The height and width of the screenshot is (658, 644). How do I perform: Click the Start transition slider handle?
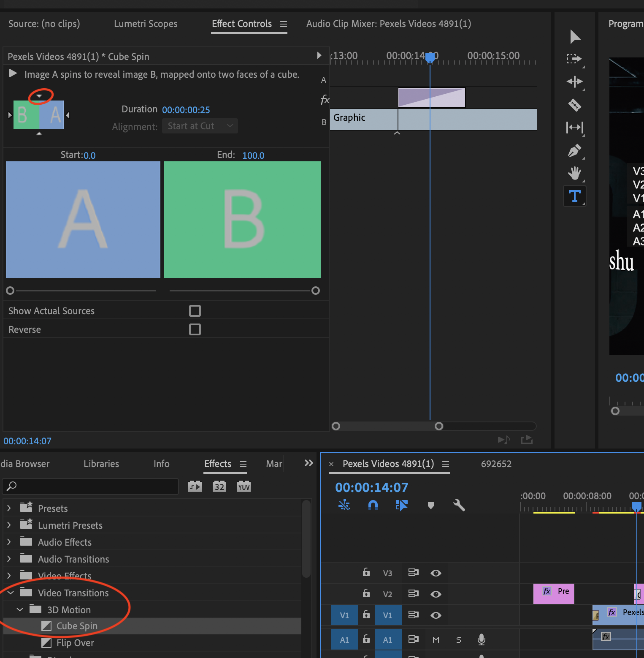[x=10, y=291]
